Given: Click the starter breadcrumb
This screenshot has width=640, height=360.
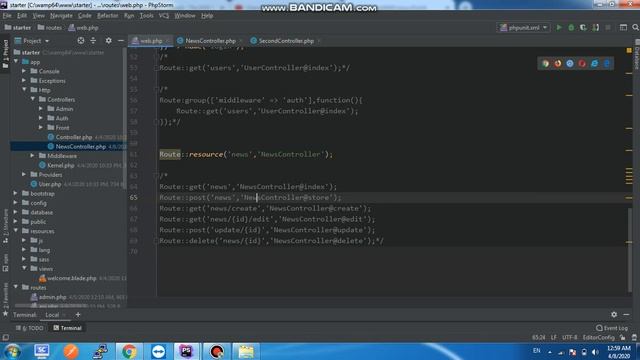Looking at the screenshot, I should click(x=18, y=28).
